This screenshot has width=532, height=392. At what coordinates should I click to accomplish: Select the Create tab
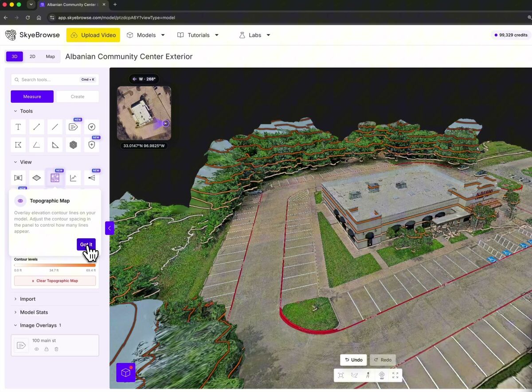point(78,97)
